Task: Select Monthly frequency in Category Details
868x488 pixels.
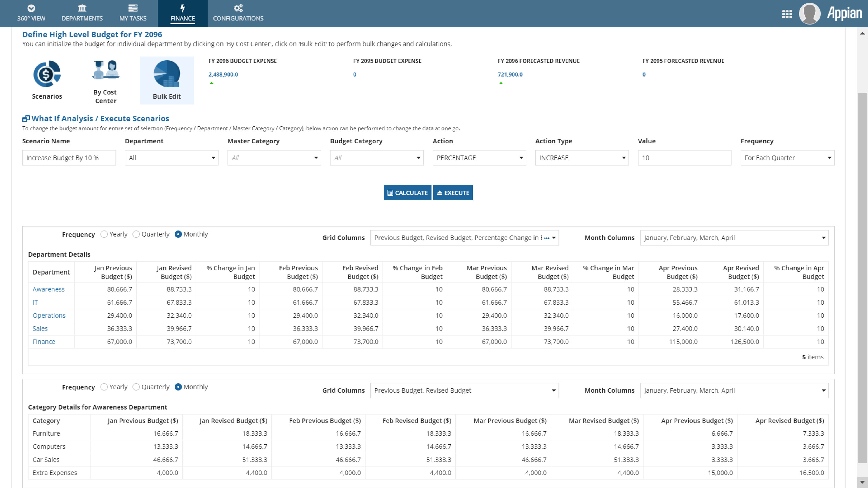Action: pos(178,387)
